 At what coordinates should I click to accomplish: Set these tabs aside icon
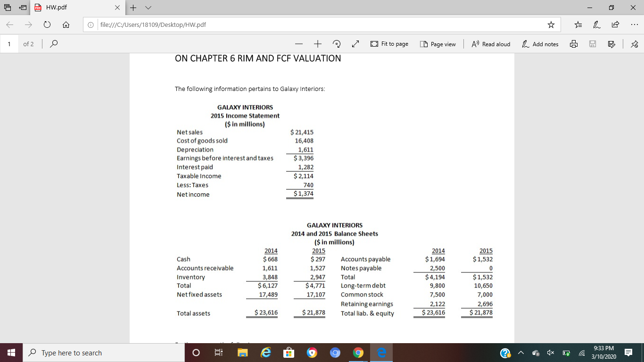[x=22, y=8]
